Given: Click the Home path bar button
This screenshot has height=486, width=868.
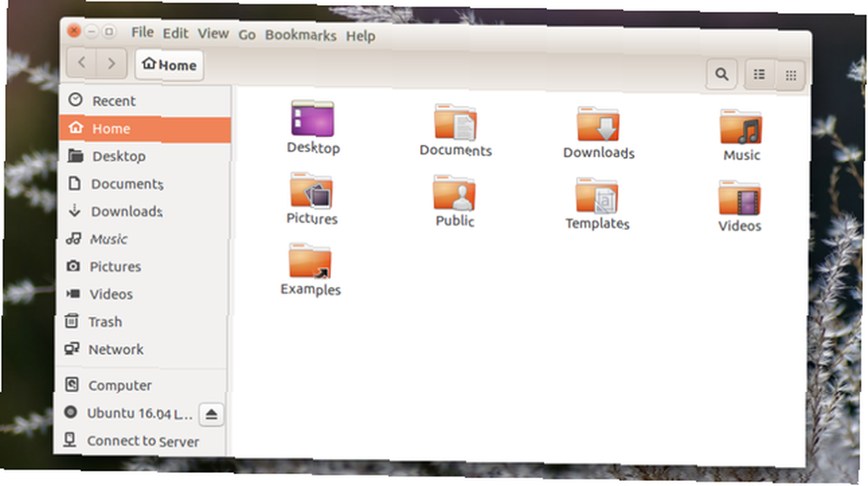Looking at the screenshot, I should 169,65.
